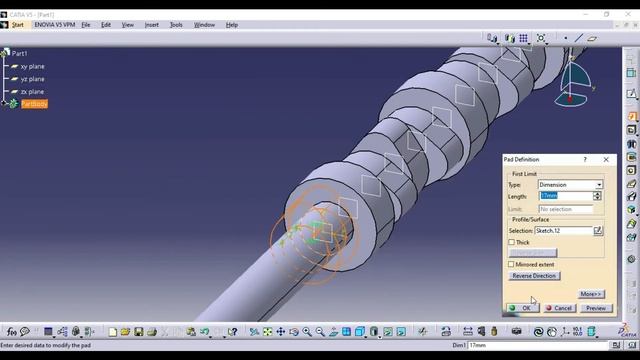This screenshot has height=360, width=640.
Task: Edit Sketch.12 using the sketch icon beside Selection
Action: (x=598, y=231)
